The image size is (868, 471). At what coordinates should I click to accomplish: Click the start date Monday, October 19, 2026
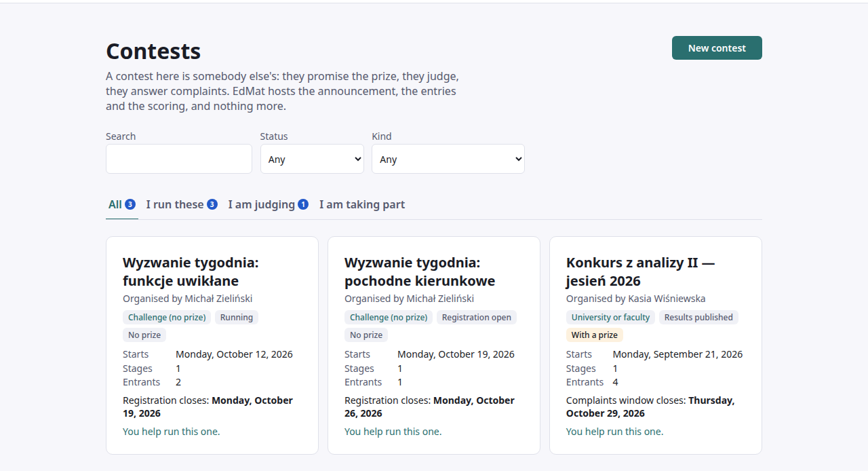[x=456, y=354]
